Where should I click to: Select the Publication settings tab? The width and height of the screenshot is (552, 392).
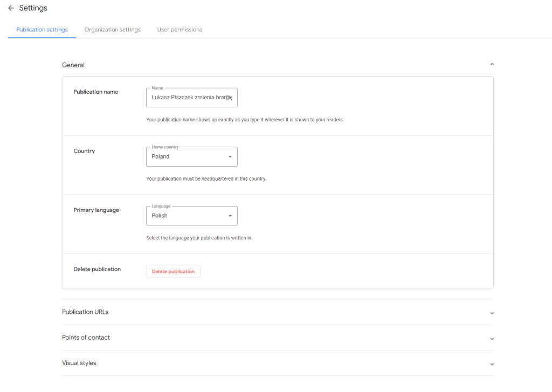(x=42, y=30)
